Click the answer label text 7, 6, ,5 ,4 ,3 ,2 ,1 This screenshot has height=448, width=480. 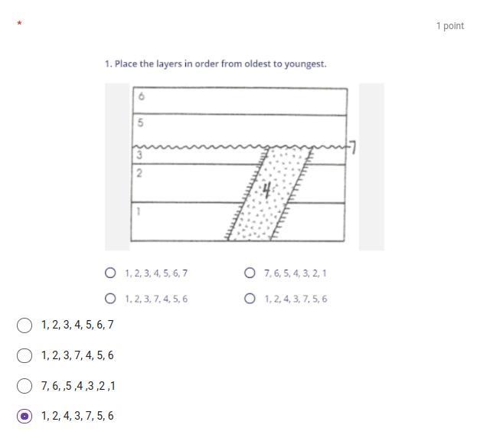(x=78, y=386)
